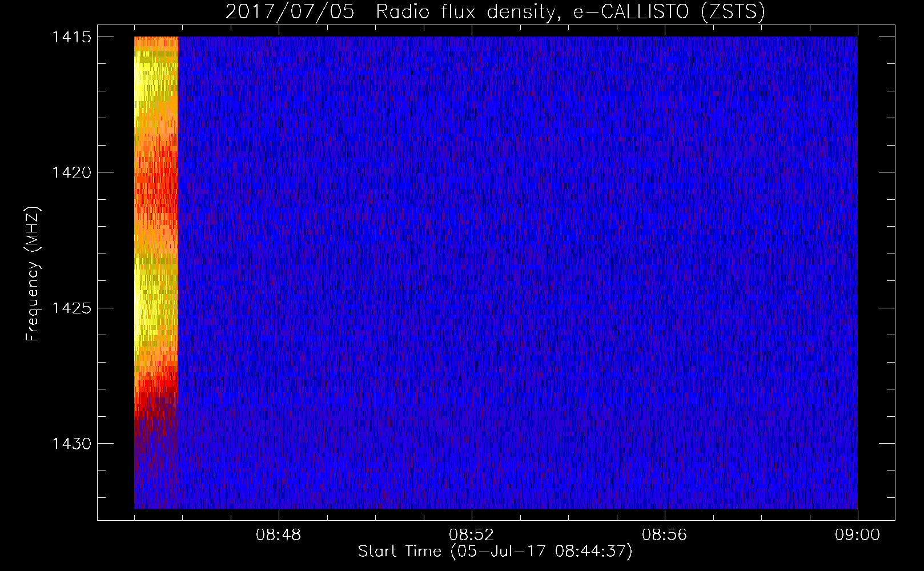Click the 'Start Time (05-Jul-17 08:44:37)' axis title
This screenshot has height=571, width=924.
tap(495, 552)
